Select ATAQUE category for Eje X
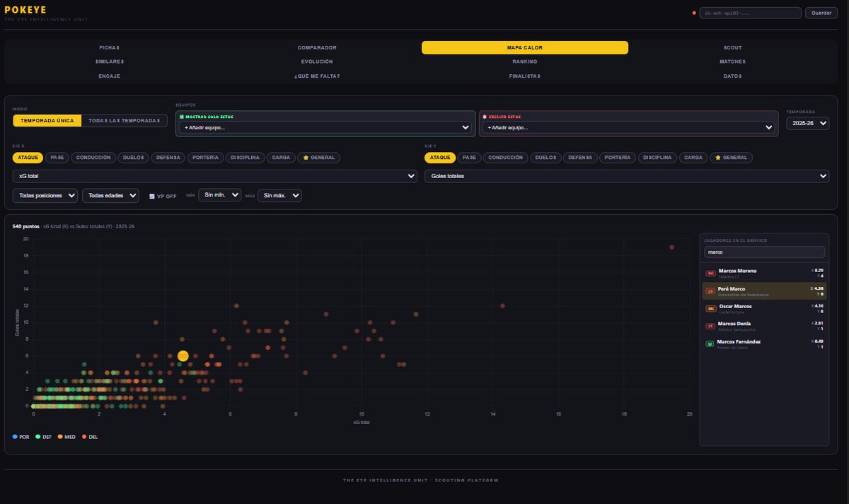Viewport: 849px width, 504px height. coord(28,158)
